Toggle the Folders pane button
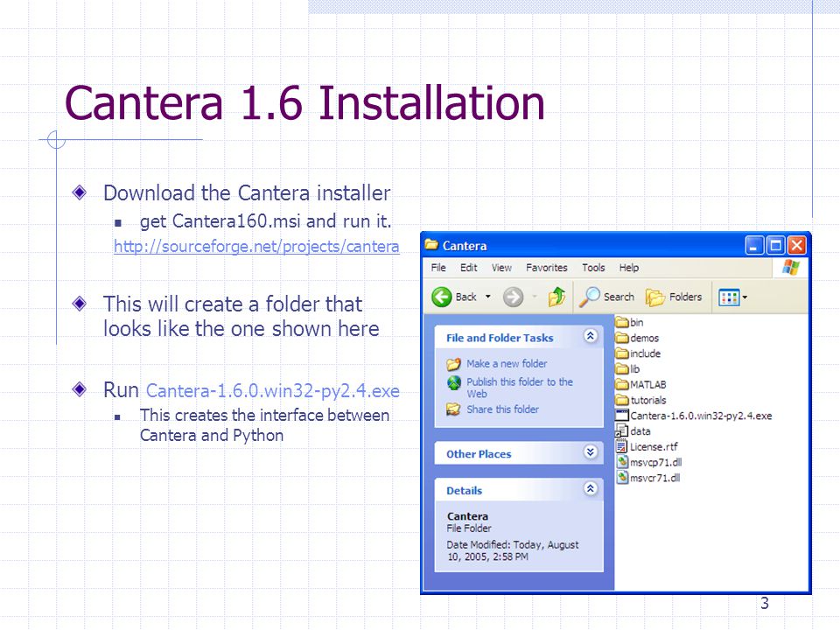Image resolution: width=840 pixels, height=630 pixels. pyautogui.click(x=674, y=297)
